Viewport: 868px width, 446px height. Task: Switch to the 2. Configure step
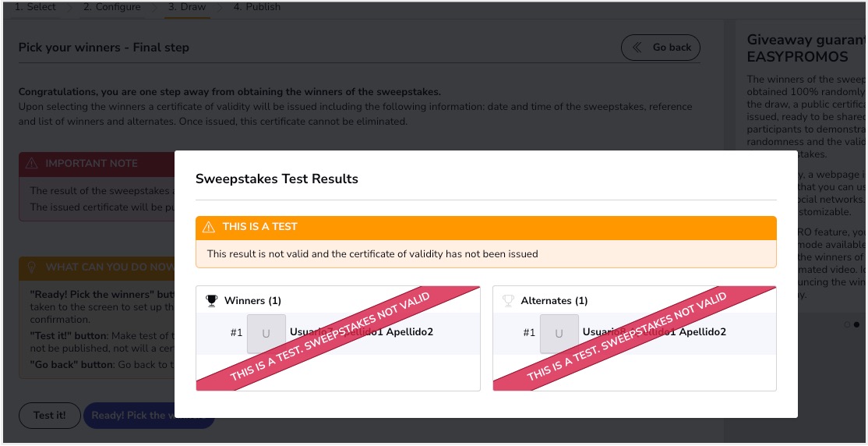click(x=112, y=8)
